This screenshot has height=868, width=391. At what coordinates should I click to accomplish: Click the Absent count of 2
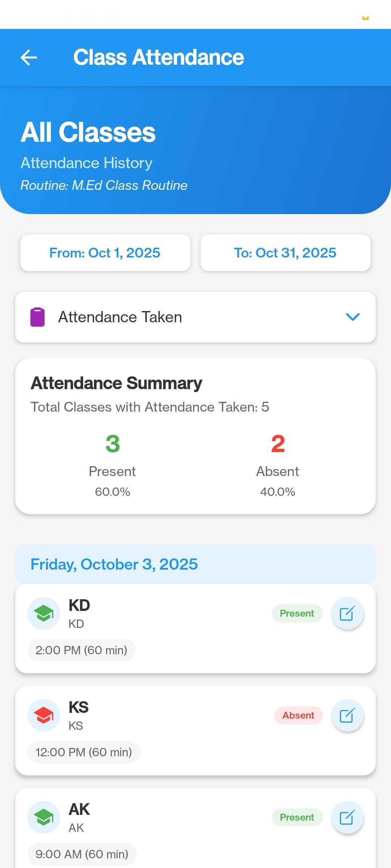point(278,444)
